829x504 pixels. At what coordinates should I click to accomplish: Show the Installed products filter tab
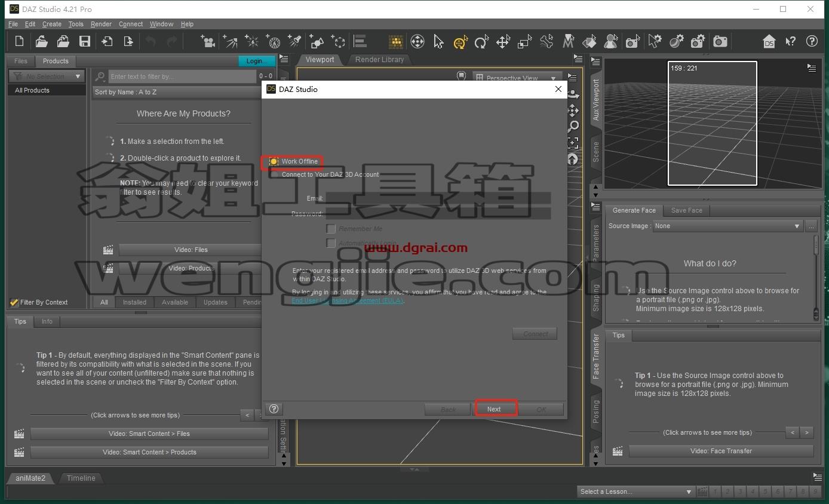click(134, 302)
